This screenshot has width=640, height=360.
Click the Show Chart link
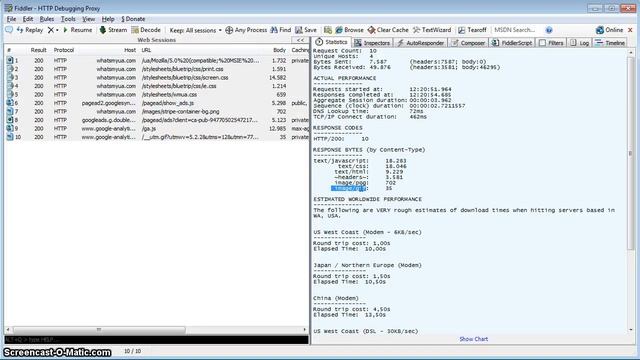pos(473,339)
